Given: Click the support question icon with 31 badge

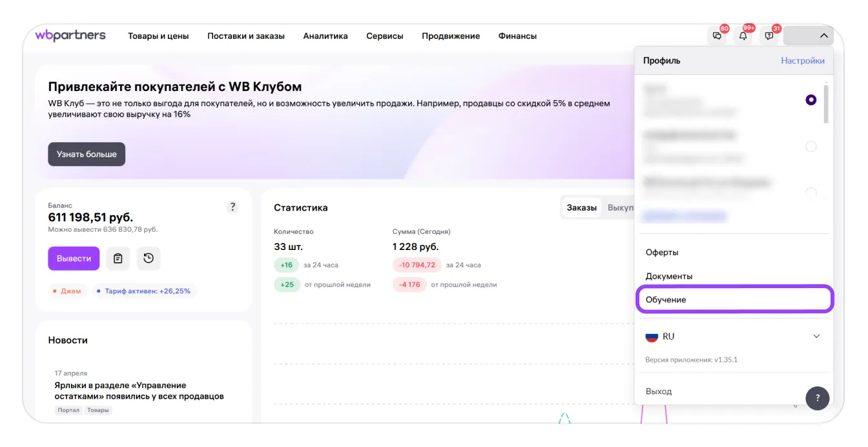Looking at the screenshot, I should 769,36.
